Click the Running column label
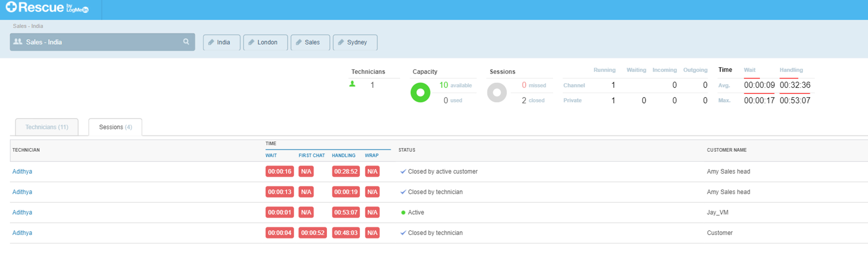868x277 pixels. [x=604, y=70]
